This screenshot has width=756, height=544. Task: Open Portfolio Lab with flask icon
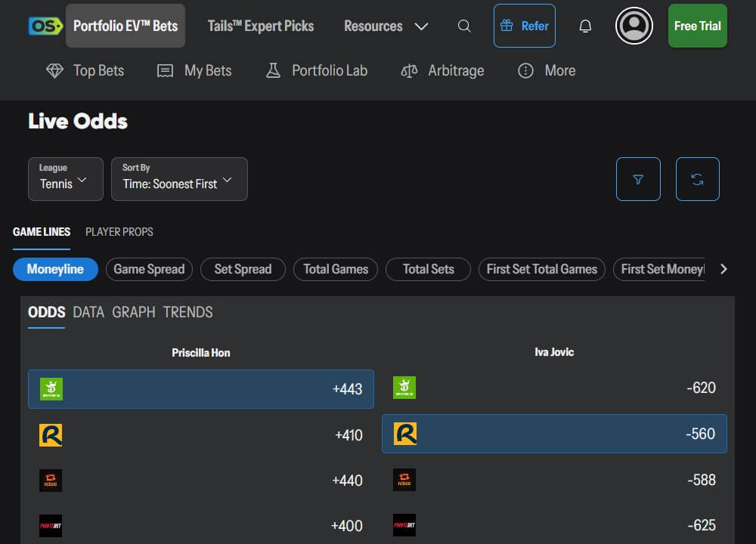316,71
